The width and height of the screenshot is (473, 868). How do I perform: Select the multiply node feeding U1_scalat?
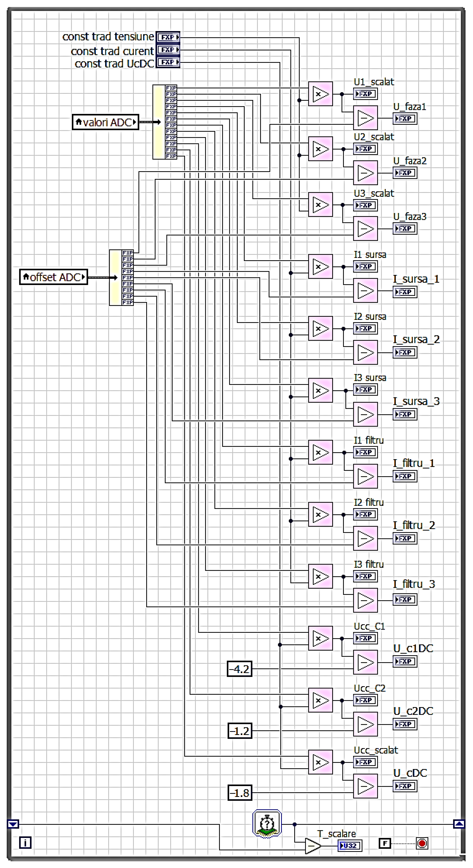tap(320, 94)
